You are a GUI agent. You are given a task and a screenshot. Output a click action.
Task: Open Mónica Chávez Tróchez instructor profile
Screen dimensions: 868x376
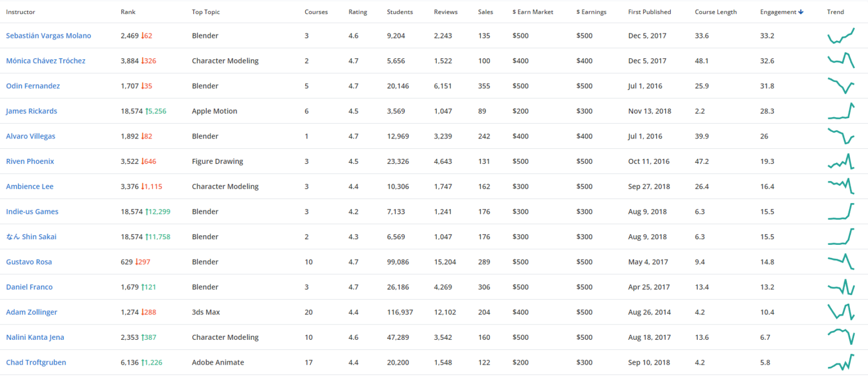pyautogui.click(x=46, y=60)
